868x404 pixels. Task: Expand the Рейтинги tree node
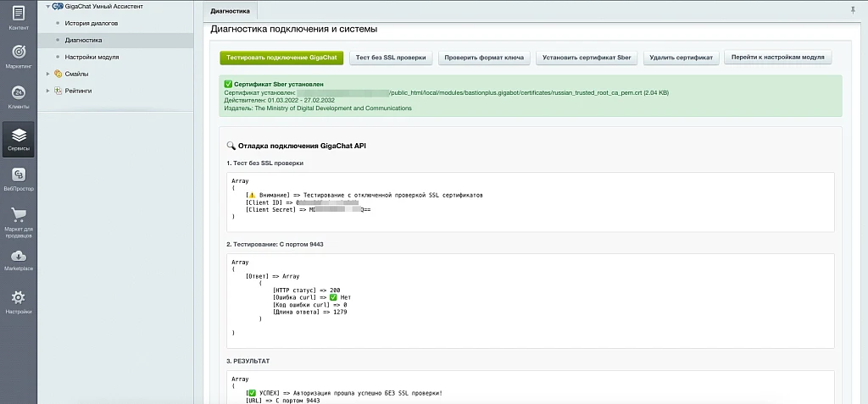(x=48, y=91)
